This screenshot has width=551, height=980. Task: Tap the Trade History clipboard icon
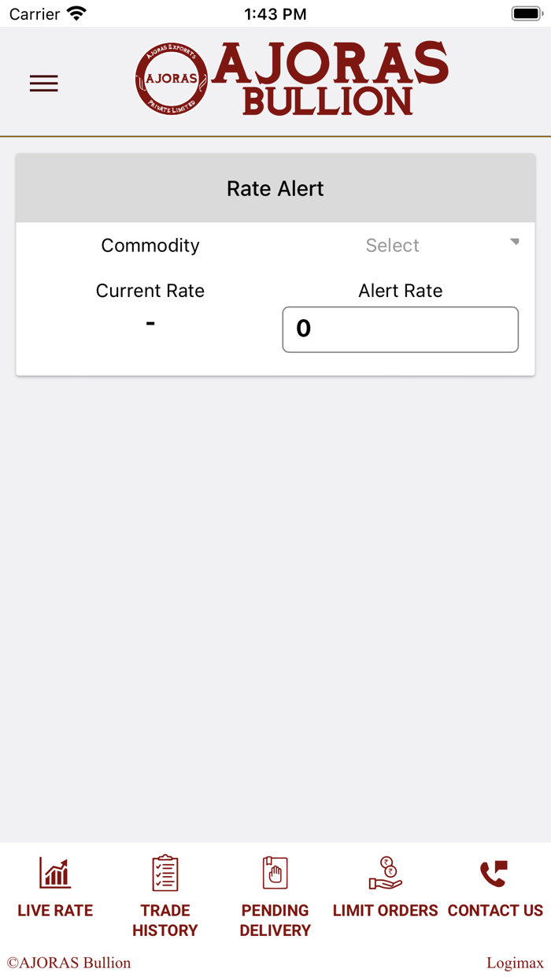(x=165, y=873)
